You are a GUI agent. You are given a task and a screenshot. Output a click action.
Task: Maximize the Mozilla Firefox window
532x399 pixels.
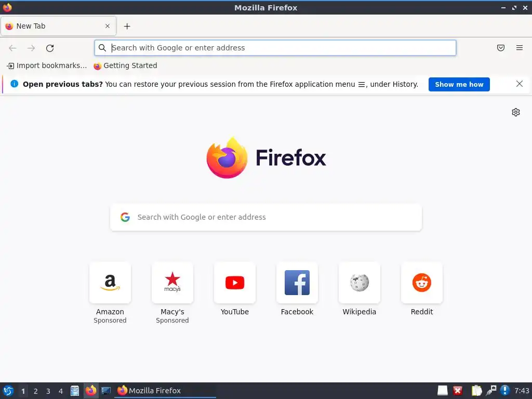(514, 7)
